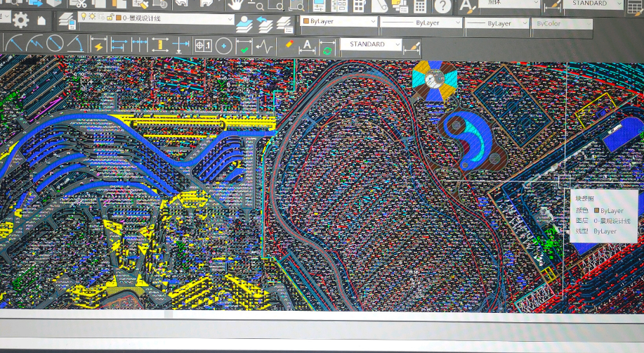Select the Pan hand tool
644x353 pixels.
pyautogui.click(x=236, y=5)
